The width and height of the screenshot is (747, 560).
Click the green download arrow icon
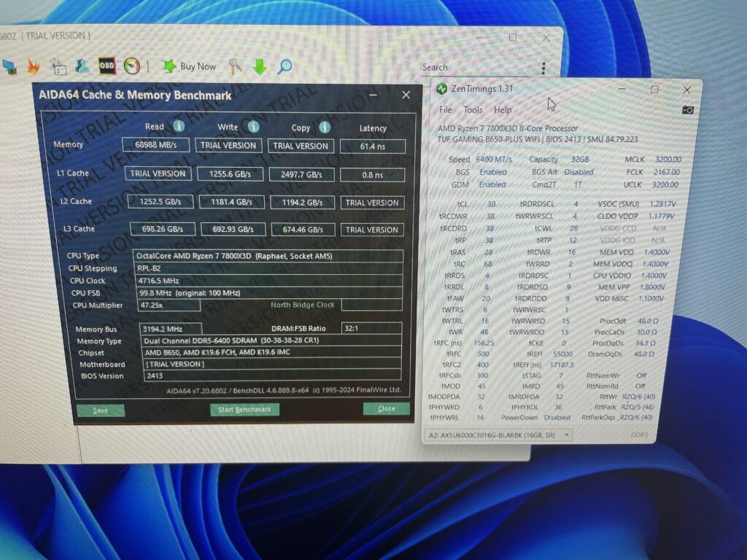coord(260,66)
